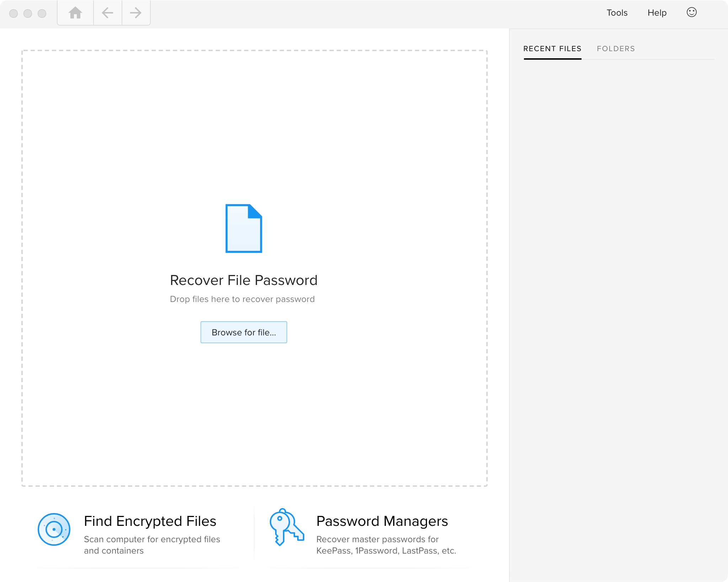
Task: Click the scan computer description text
Action: click(x=152, y=545)
